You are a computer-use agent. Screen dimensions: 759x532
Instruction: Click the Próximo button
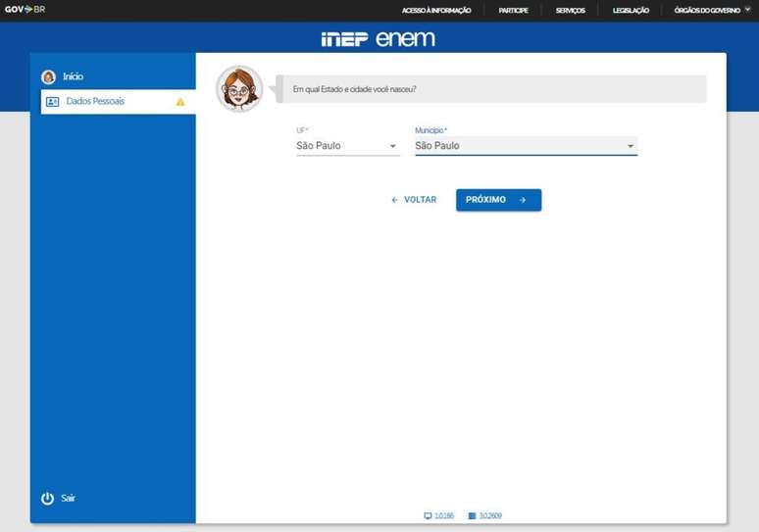pyautogui.click(x=498, y=200)
